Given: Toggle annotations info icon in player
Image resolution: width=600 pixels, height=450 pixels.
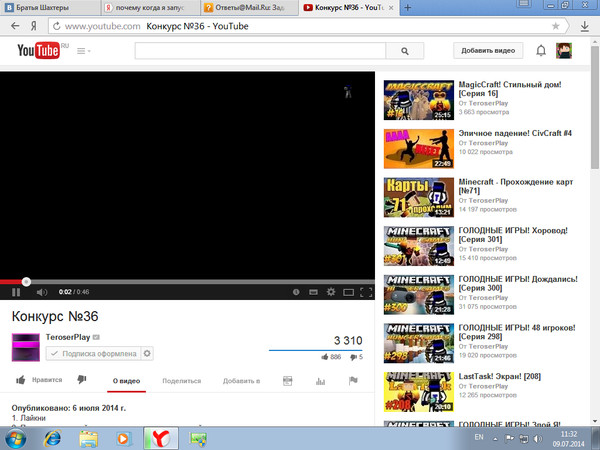Looking at the screenshot, I should [296, 292].
